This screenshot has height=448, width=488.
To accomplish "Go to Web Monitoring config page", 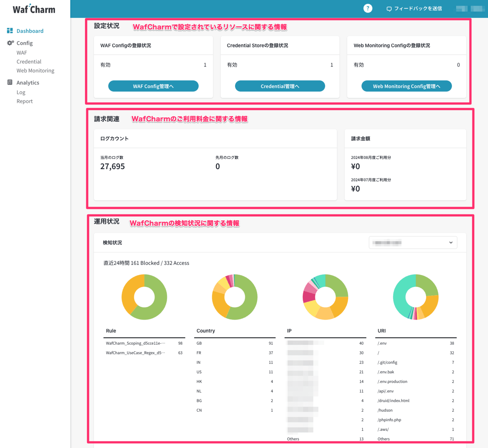I will point(35,71).
